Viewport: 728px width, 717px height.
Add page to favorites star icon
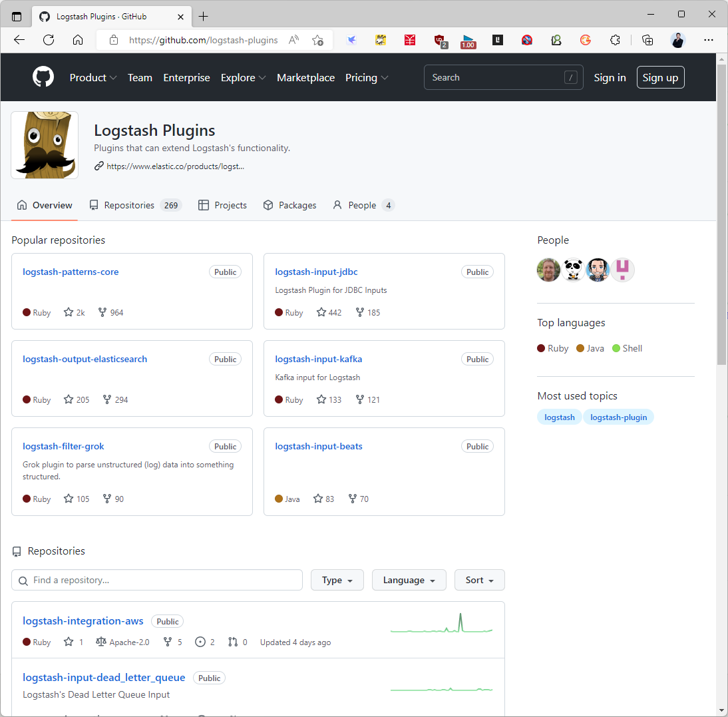[x=317, y=41]
